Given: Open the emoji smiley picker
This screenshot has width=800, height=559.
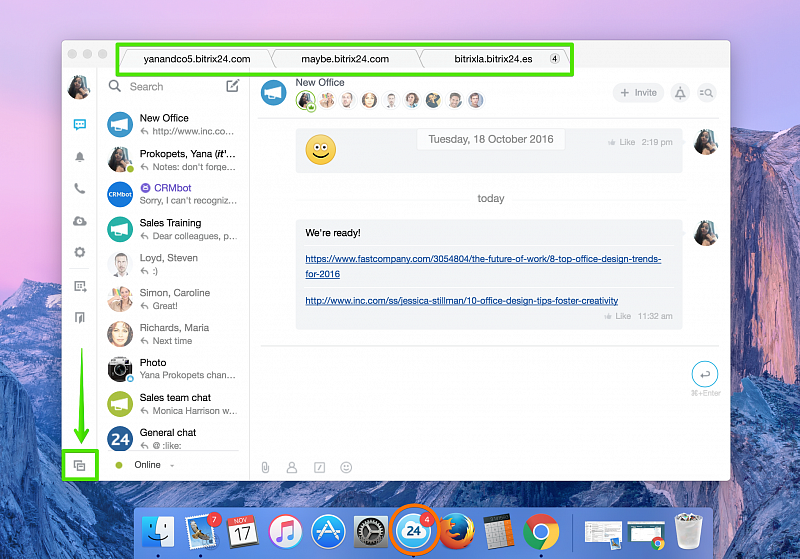Looking at the screenshot, I should 346,467.
